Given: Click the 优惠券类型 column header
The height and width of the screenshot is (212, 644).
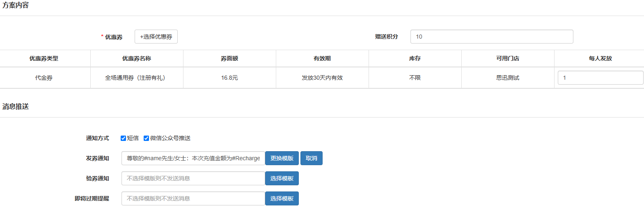Looking at the screenshot, I should (x=44, y=58).
